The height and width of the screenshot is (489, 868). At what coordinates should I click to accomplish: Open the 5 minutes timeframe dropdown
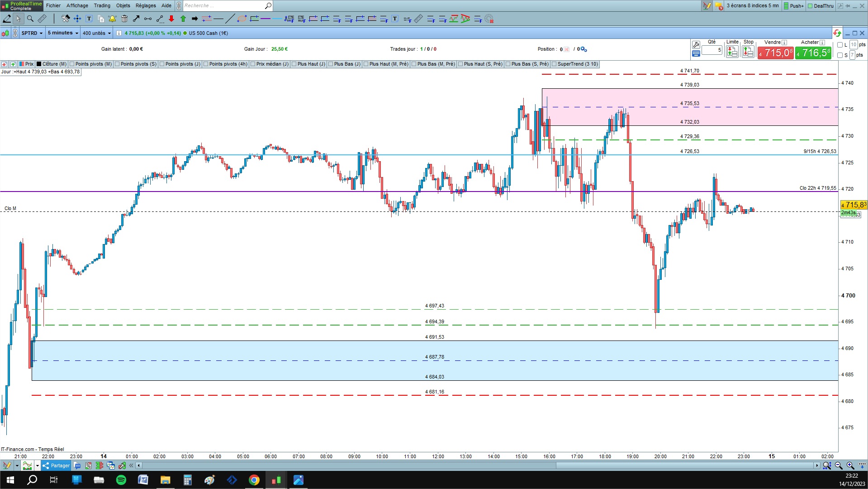click(63, 33)
